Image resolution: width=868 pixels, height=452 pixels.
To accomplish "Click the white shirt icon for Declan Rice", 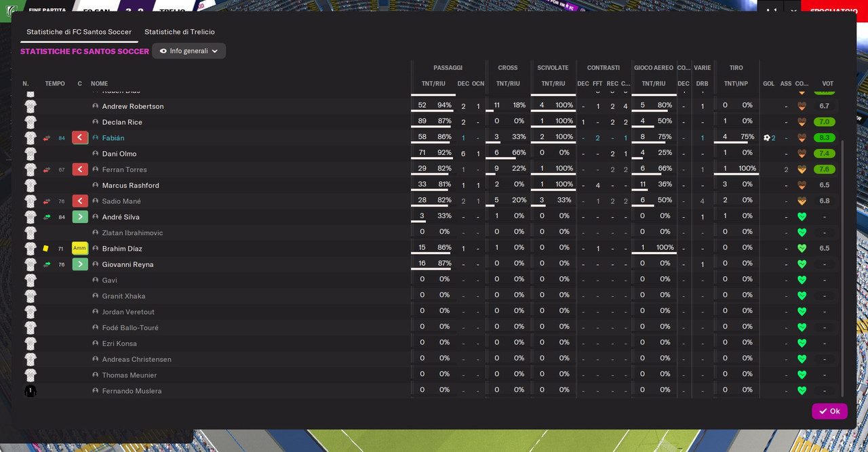I will (31, 122).
